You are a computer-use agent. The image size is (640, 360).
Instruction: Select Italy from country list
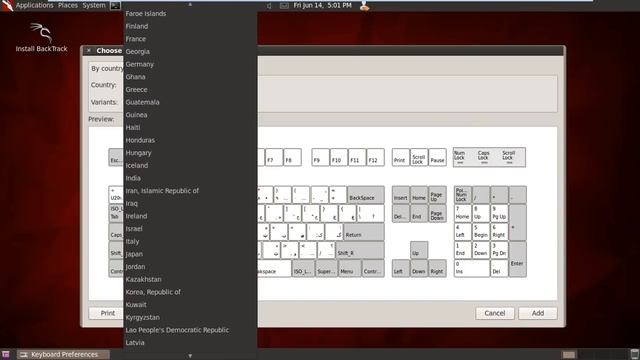[x=190, y=241]
